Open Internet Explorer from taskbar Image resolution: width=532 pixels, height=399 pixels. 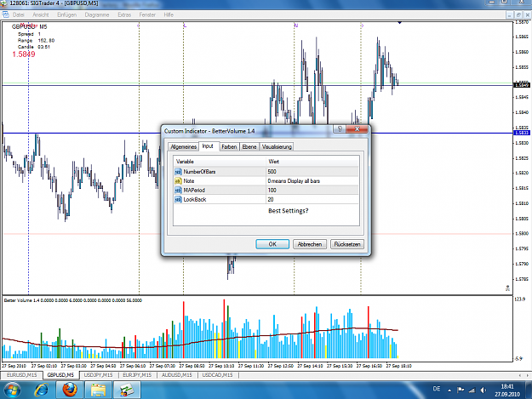(x=41, y=390)
